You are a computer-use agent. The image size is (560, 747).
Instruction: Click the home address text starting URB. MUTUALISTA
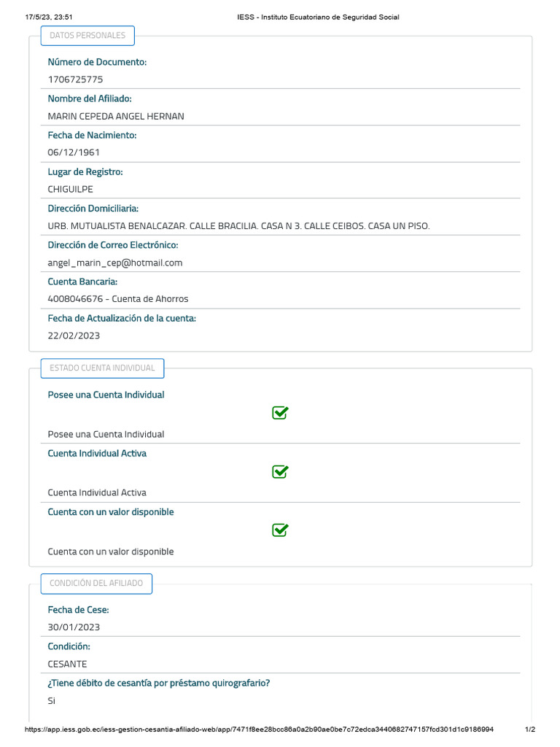tap(238, 226)
